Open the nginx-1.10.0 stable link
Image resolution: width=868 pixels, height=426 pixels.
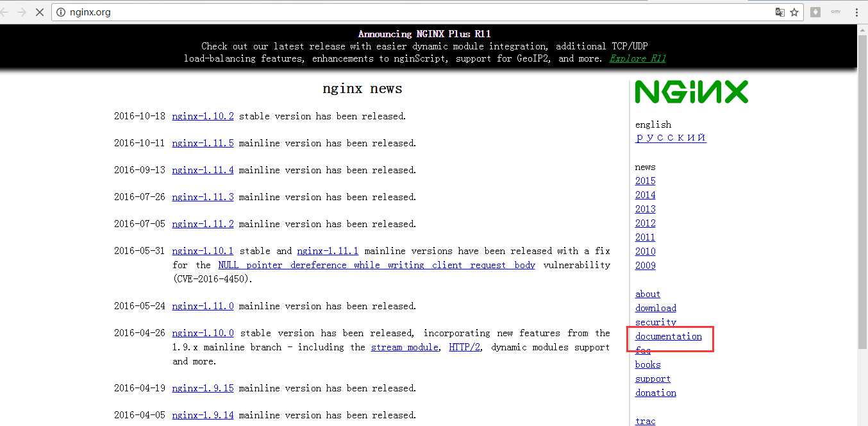pos(203,334)
